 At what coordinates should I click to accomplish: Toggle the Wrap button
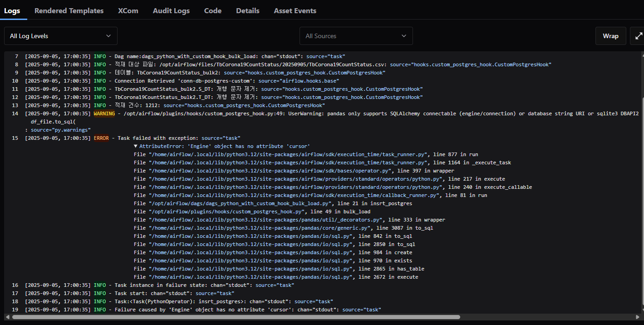(x=610, y=36)
